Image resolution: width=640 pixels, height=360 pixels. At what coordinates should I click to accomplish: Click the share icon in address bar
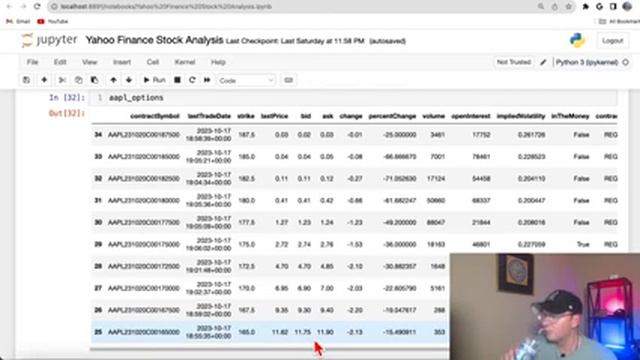[x=555, y=7]
